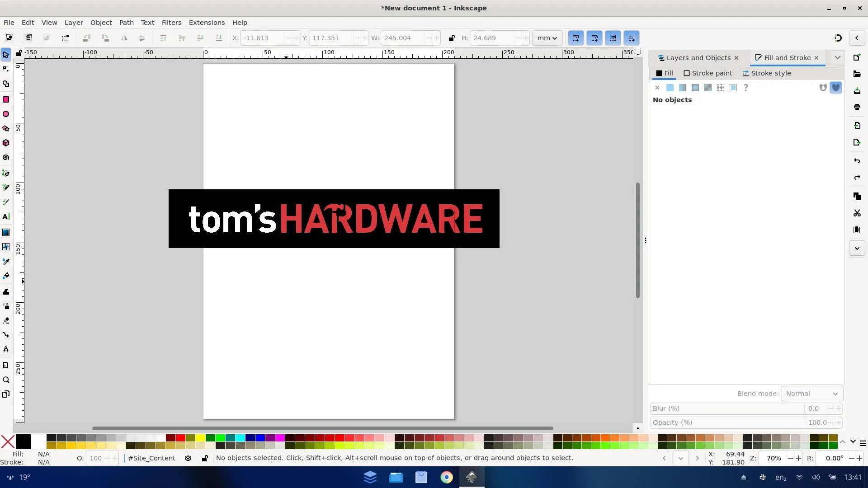This screenshot has width=868, height=488.
Task: Open the Extensions menu
Action: 207,23
